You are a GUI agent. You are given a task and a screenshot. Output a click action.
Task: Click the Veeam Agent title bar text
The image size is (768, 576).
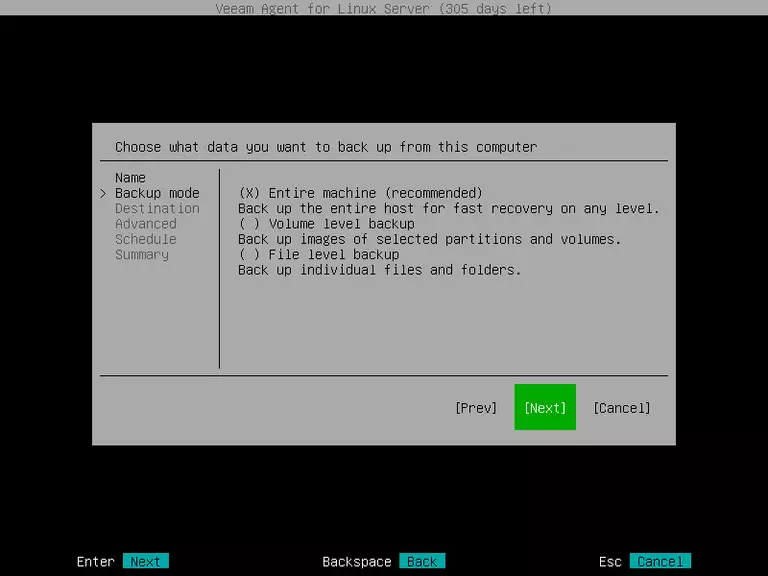point(384,9)
